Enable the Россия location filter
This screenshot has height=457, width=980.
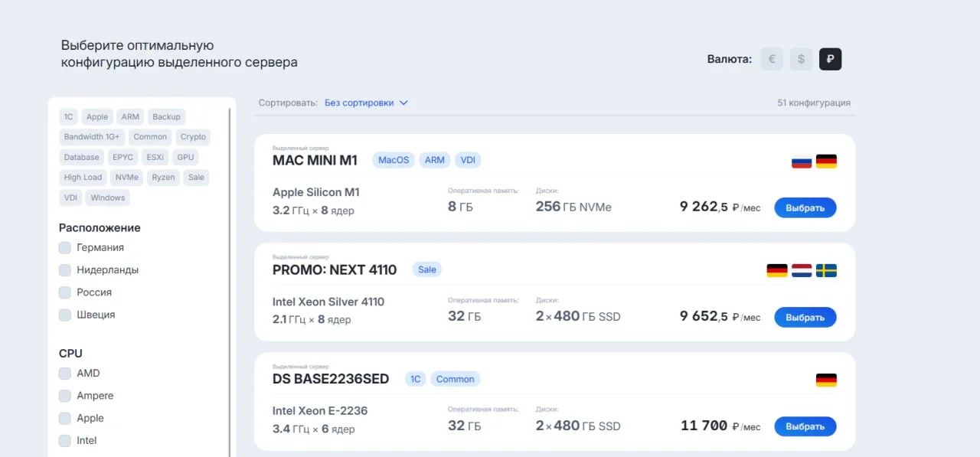pyautogui.click(x=65, y=292)
